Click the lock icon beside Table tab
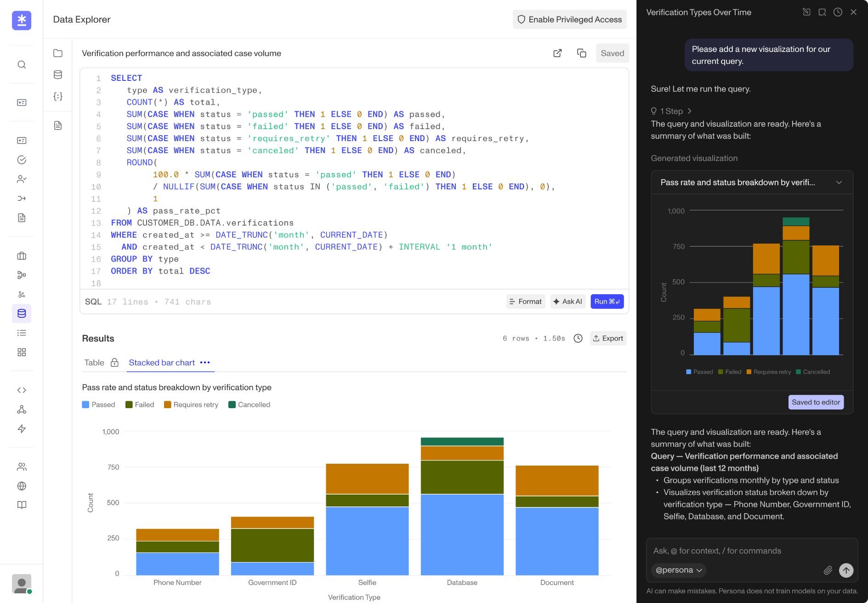Image resolution: width=868 pixels, height=603 pixels. 114,363
